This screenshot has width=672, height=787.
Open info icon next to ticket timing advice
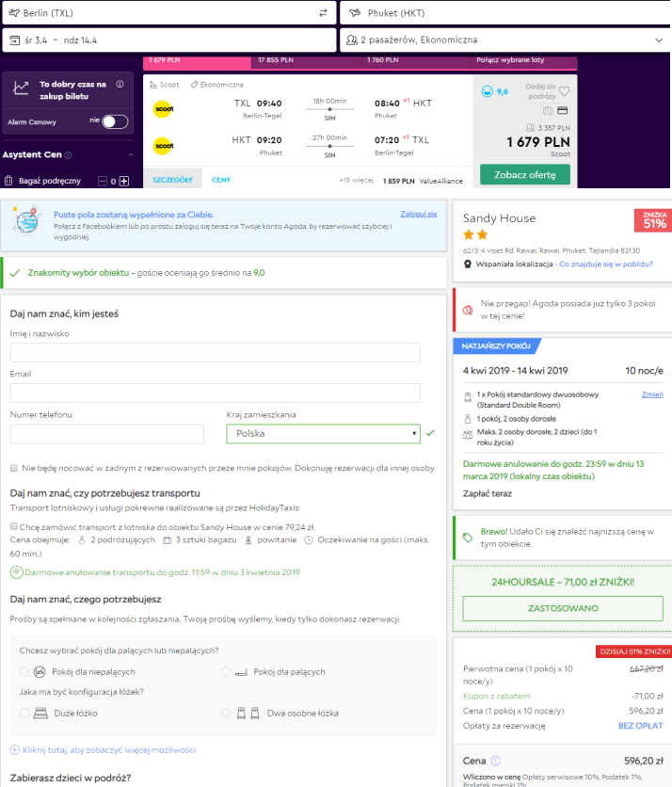120,84
